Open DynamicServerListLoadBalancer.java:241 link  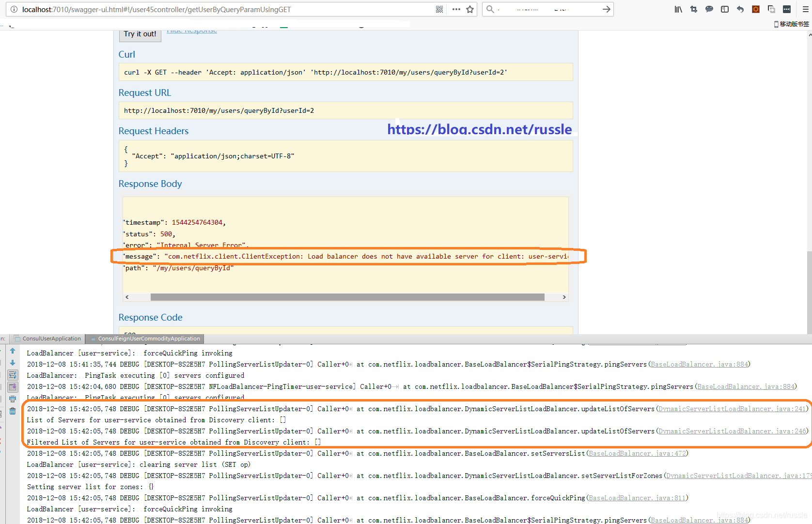click(732, 409)
